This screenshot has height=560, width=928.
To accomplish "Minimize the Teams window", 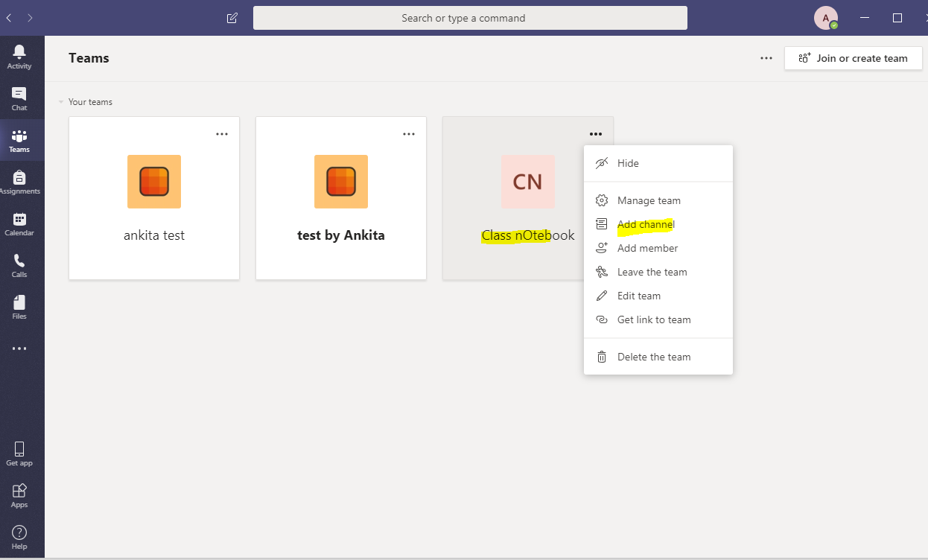I will 865,18.
